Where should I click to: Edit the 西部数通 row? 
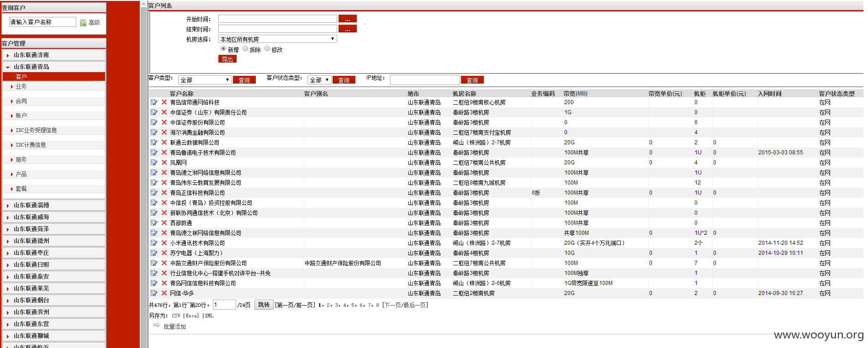tap(154, 223)
